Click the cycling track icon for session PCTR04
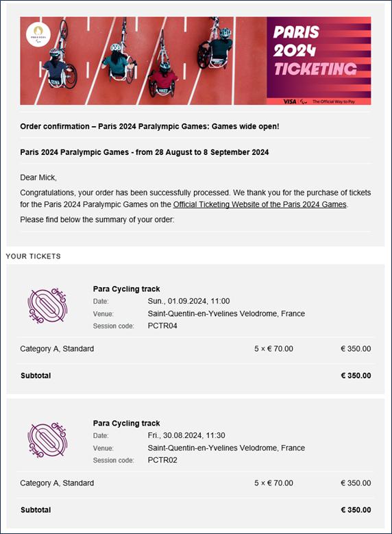392x534 pixels. click(x=47, y=306)
